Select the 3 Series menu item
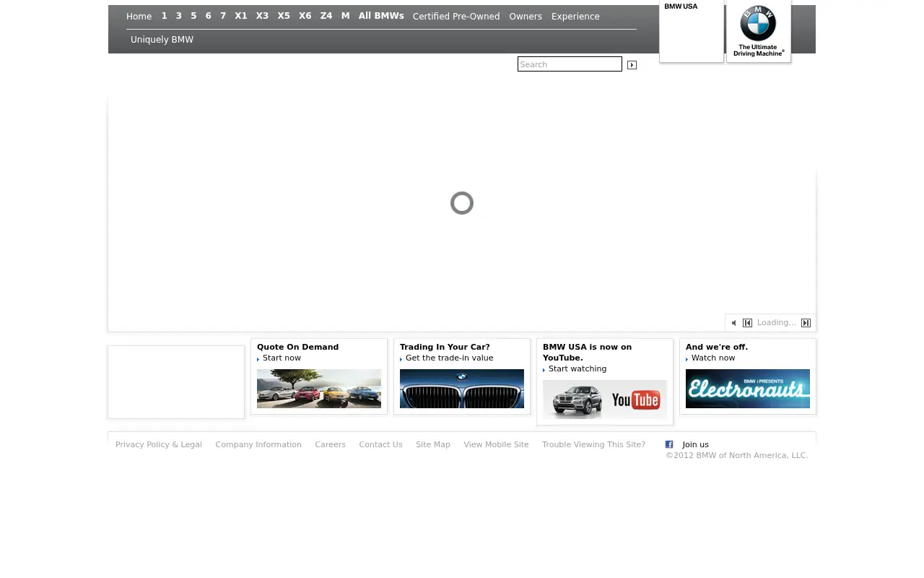This screenshot has width=924, height=578. [x=179, y=16]
